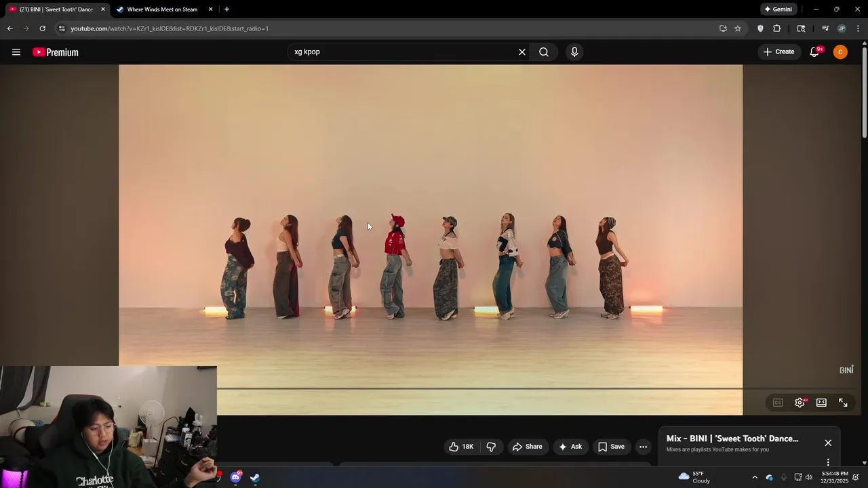The height and width of the screenshot is (488, 868).
Task: Open Steam from the taskbar
Action: tap(255, 477)
